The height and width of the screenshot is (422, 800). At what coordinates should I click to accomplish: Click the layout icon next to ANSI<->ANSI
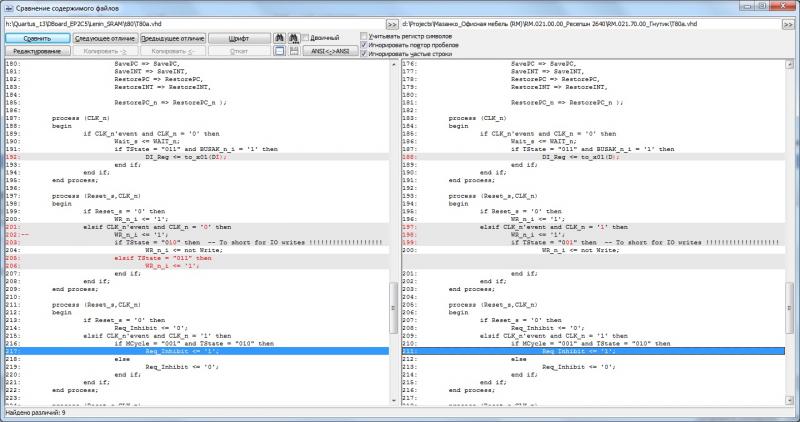(295, 50)
